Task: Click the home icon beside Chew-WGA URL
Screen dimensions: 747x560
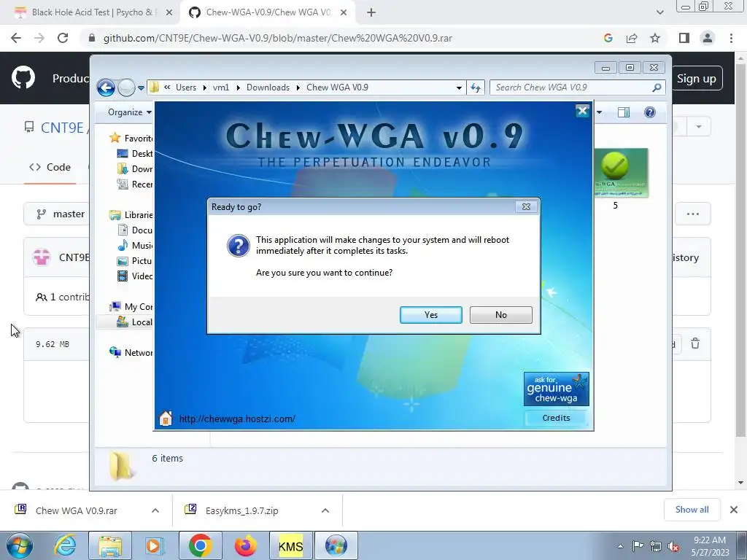Action: pos(166,418)
